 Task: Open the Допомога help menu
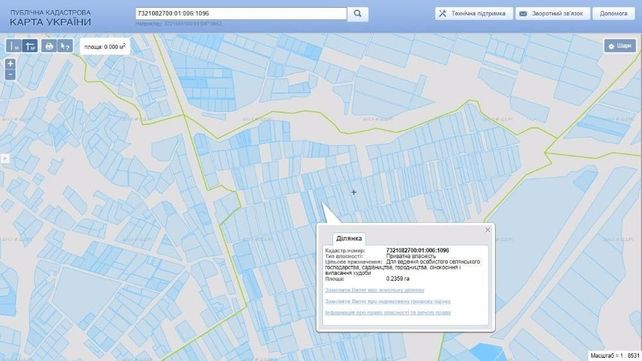[x=613, y=14]
